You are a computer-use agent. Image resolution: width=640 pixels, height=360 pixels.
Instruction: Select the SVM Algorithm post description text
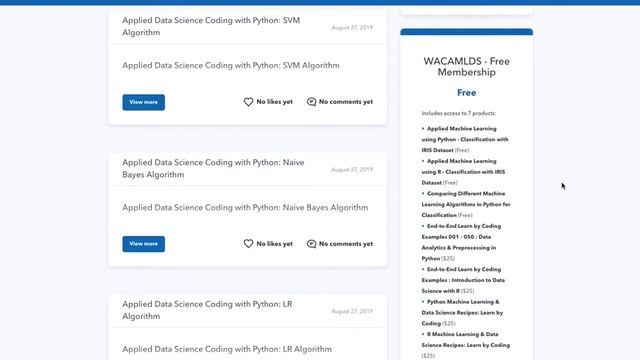click(231, 65)
